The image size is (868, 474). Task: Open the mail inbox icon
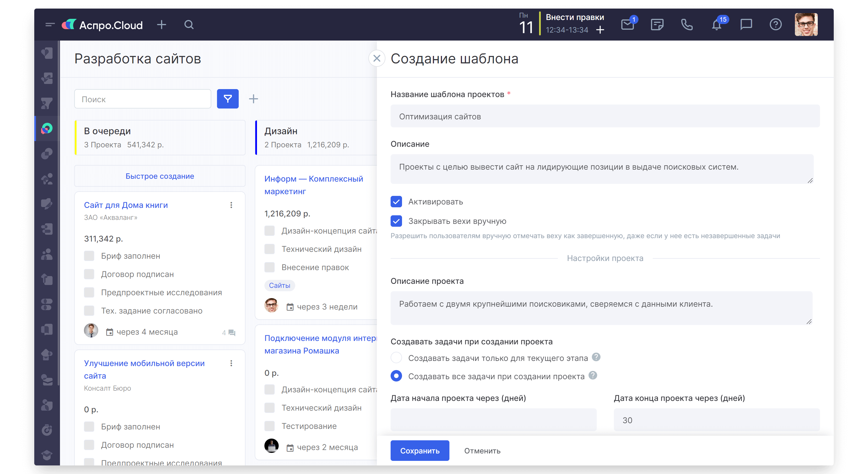click(x=627, y=25)
